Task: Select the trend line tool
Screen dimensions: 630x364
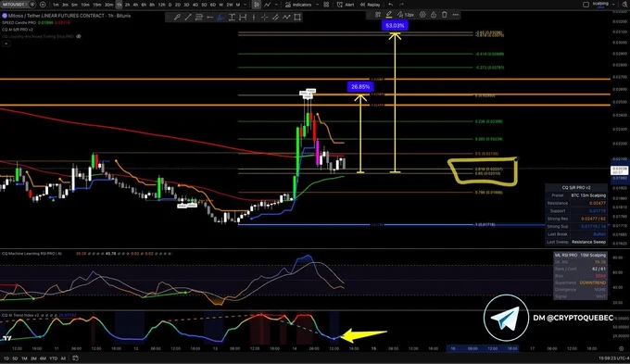Action: pyautogui.click(x=188, y=18)
